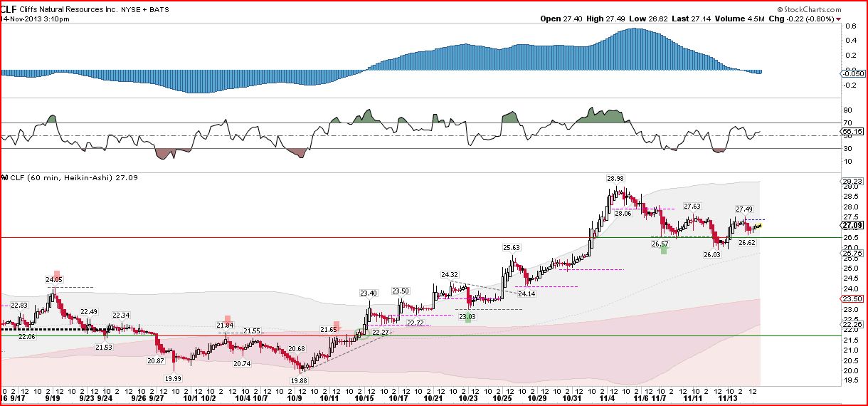Click the 27.63 price label
This screenshot has width=868, height=406.
[x=692, y=207]
